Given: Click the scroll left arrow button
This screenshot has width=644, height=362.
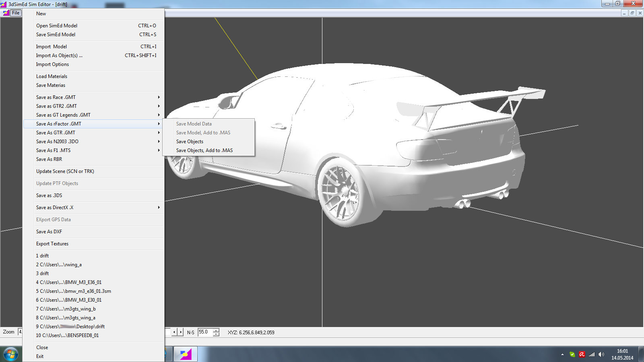Looking at the screenshot, I should (174, 332).
